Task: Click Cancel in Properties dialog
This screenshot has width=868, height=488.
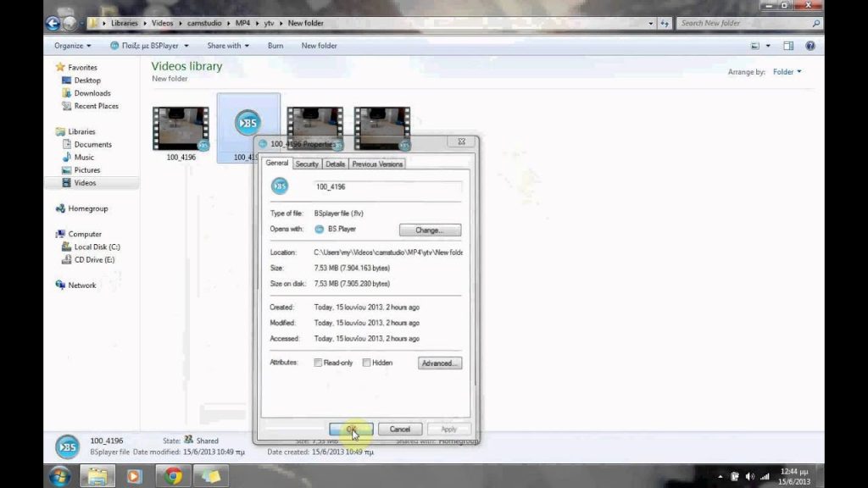Action: click(400, 430)
